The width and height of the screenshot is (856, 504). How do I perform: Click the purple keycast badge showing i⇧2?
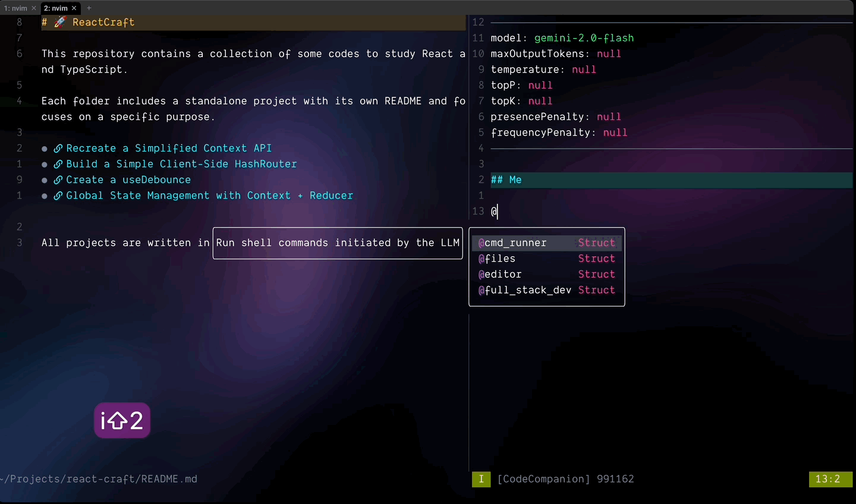(122, 420)
